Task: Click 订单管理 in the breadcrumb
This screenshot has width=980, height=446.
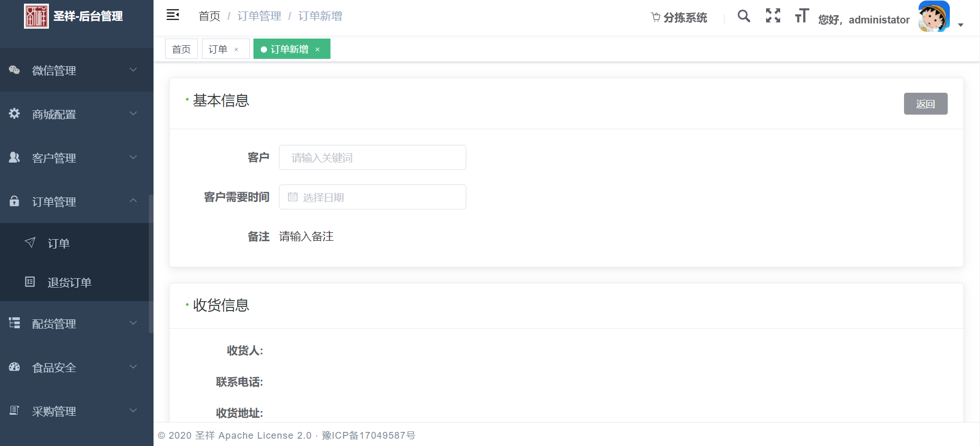Action: click(x=259, y=16)
